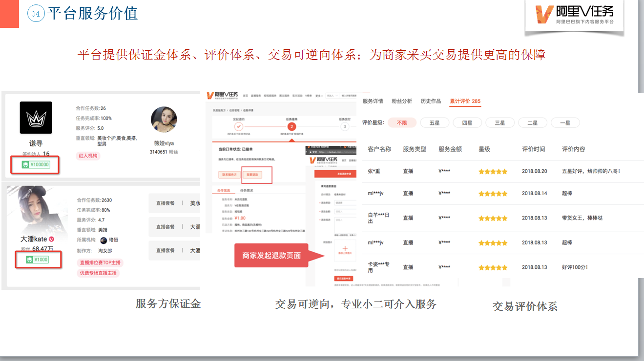Click the 谦寻 crown avatar
The width and height of the screenshot is (644, 361).
tap(36, 118)
